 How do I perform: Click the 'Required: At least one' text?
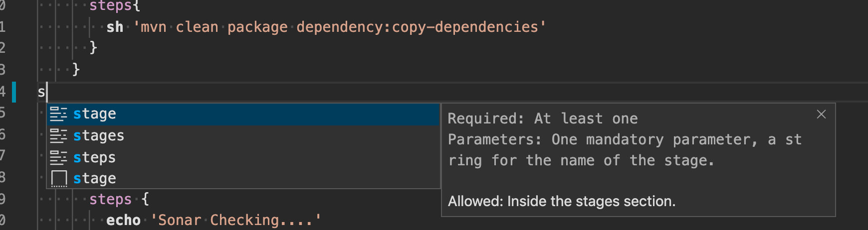pos(543,118)
